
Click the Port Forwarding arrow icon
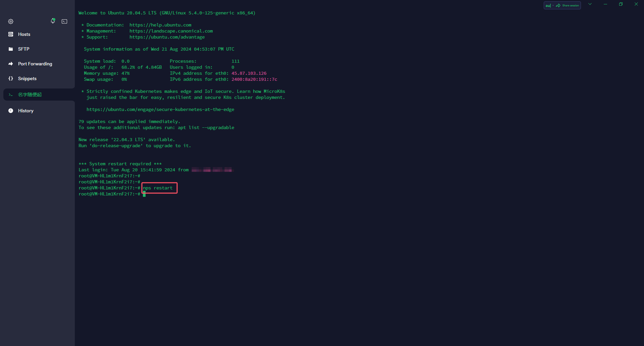tap(11, 64)
